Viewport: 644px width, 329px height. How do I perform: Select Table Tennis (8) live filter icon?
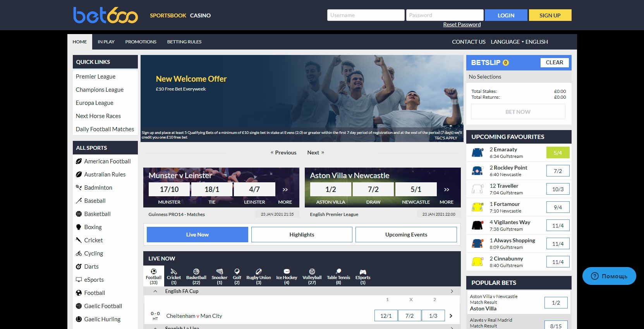[x=338, y=272]
